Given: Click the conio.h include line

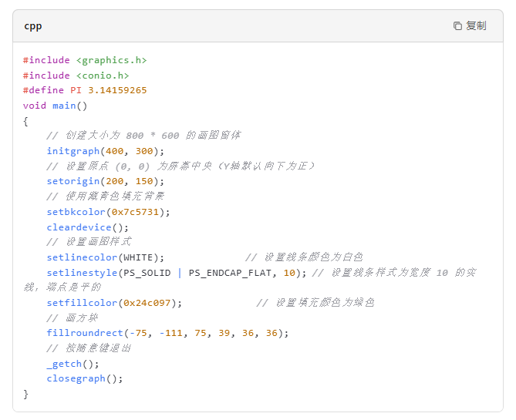Looking at the screenshot, I should pyautogui.click(x=76, y=76).
